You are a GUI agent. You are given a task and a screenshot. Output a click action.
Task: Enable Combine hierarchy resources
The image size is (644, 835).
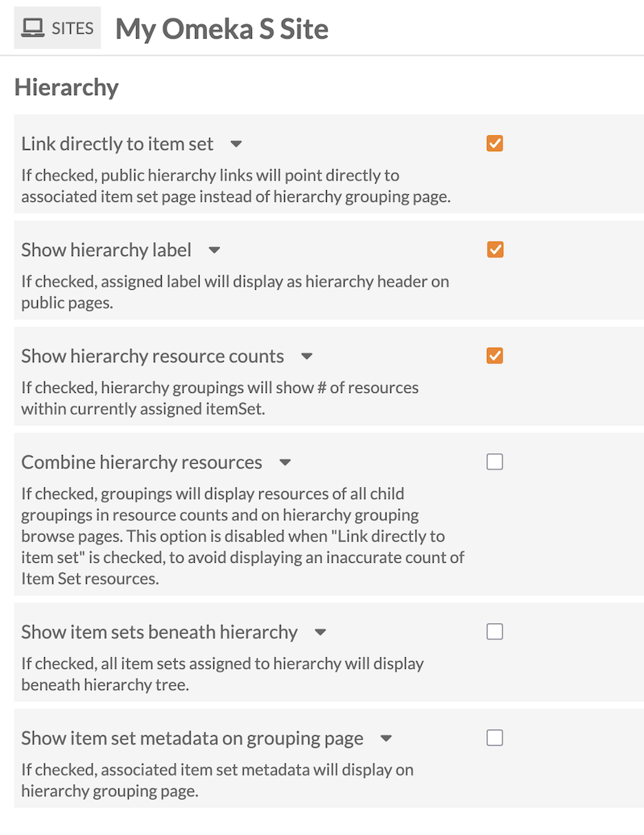494,461
